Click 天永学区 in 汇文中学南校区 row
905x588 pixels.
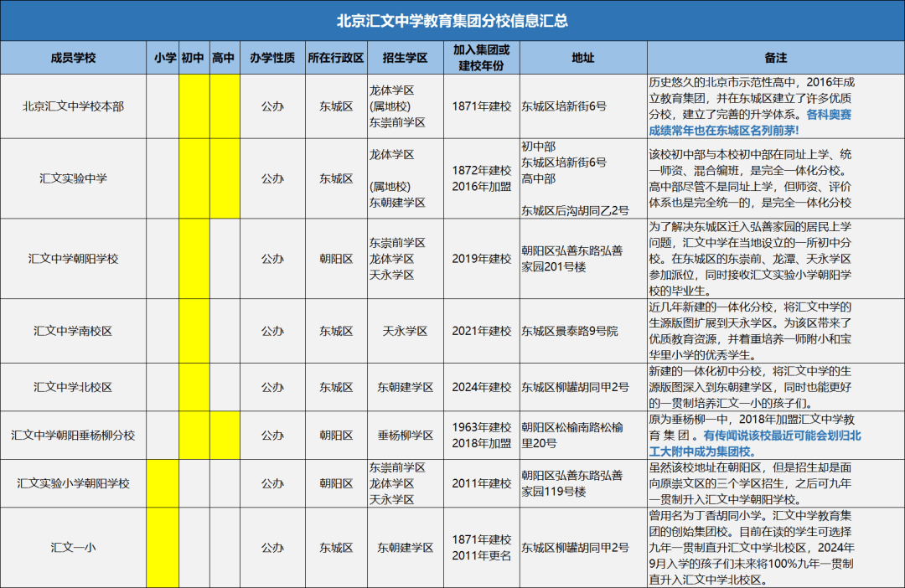click(406, 331)
